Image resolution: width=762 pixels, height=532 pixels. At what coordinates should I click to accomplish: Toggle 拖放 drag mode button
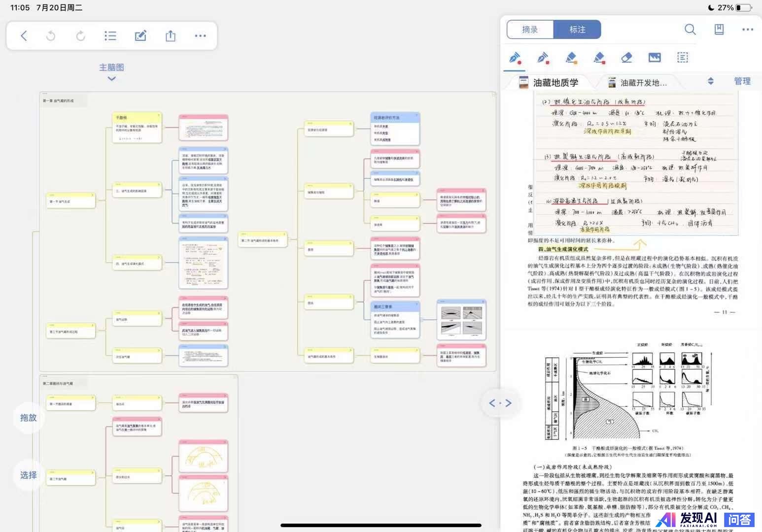point(29,418)
